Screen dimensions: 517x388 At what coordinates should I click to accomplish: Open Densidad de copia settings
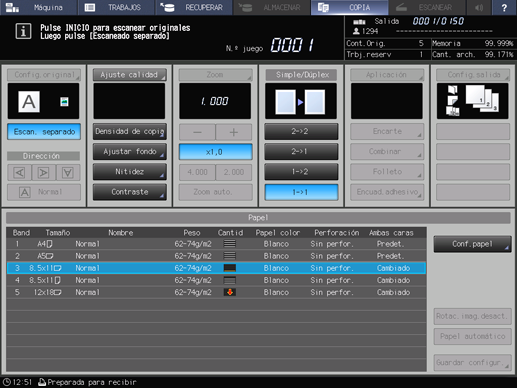click(x=130, y=131)
